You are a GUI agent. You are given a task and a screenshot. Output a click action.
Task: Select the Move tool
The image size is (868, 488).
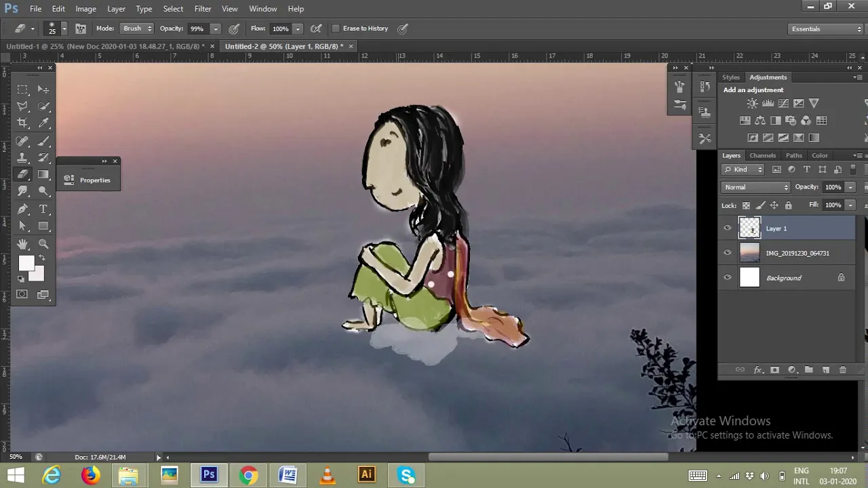click(x=43, y=89)
